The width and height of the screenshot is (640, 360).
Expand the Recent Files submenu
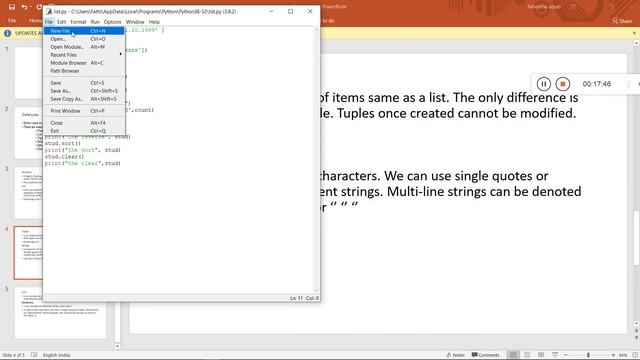pyautogui.click(x=84, y=55)
